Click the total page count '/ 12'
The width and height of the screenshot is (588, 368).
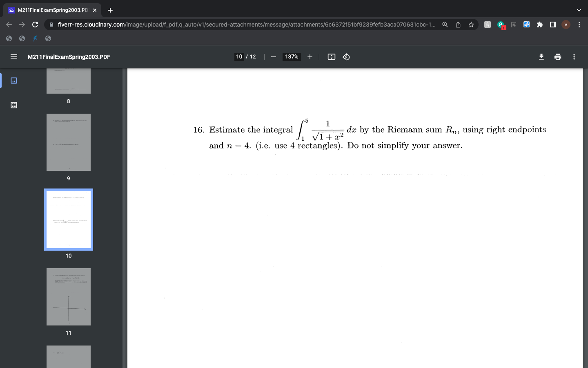click(x=251, y=57)
